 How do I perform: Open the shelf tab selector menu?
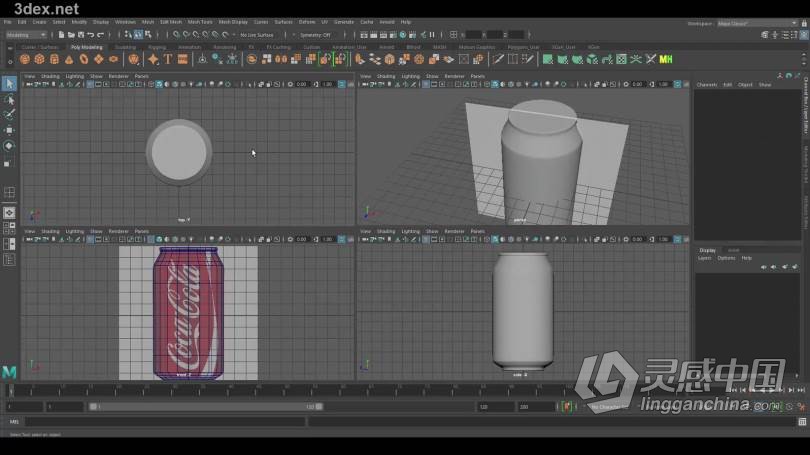9,48
